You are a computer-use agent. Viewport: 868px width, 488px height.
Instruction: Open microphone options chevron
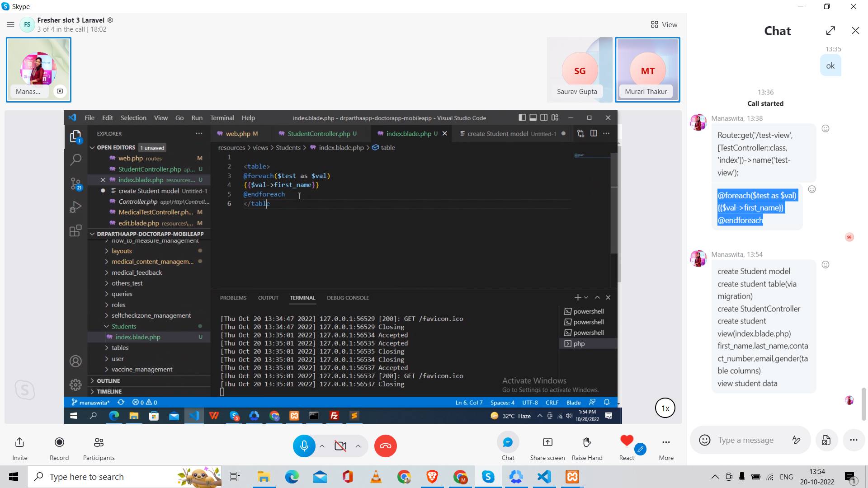click(x=322, y=446)
